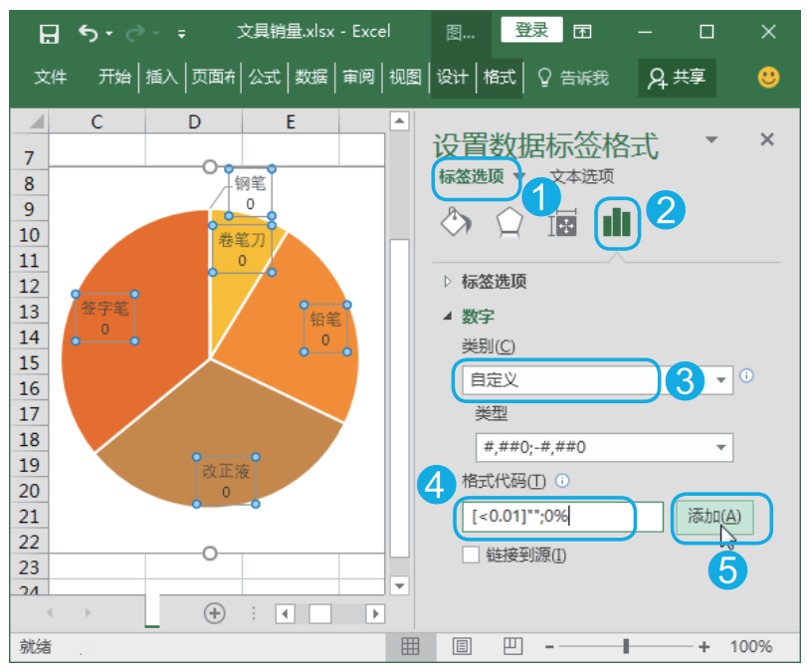This screenshot has width=807, height=672.
Task: Click the Select All corner of sheet
Action: tap(30, 121)
